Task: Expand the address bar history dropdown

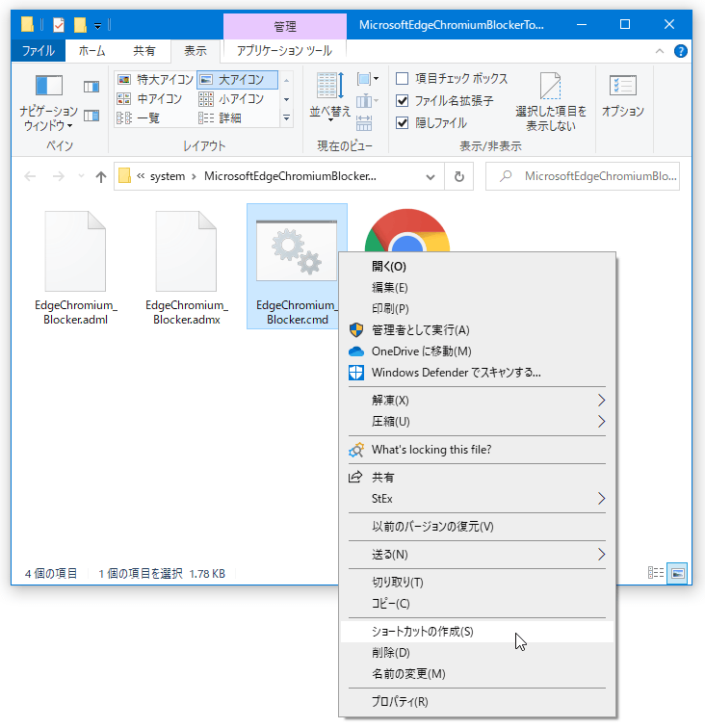Action: pyautogui.click(x=431, y=177)
